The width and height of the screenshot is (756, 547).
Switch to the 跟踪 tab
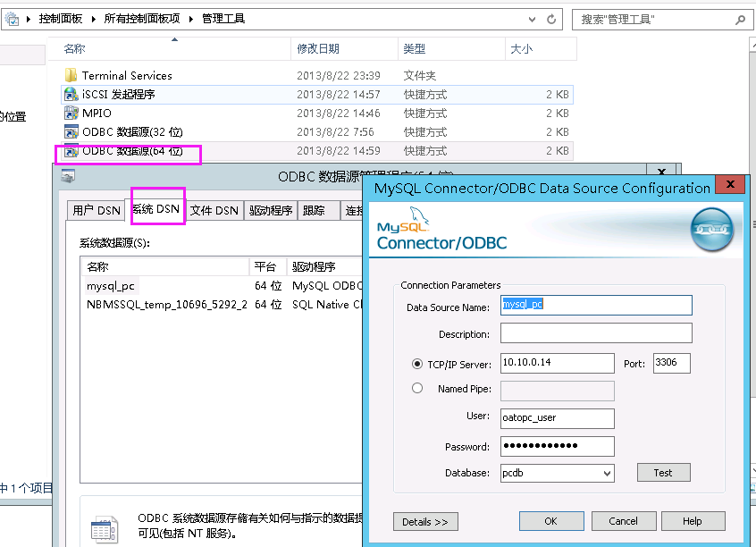(319, 210)
